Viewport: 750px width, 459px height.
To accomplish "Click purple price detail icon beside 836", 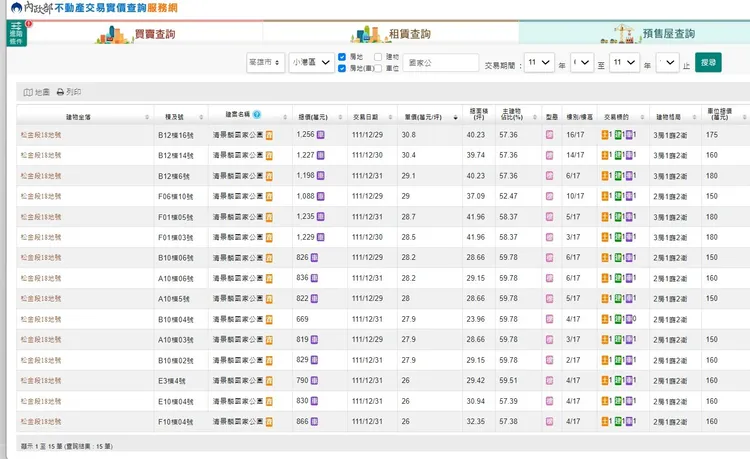I will 314,278.
